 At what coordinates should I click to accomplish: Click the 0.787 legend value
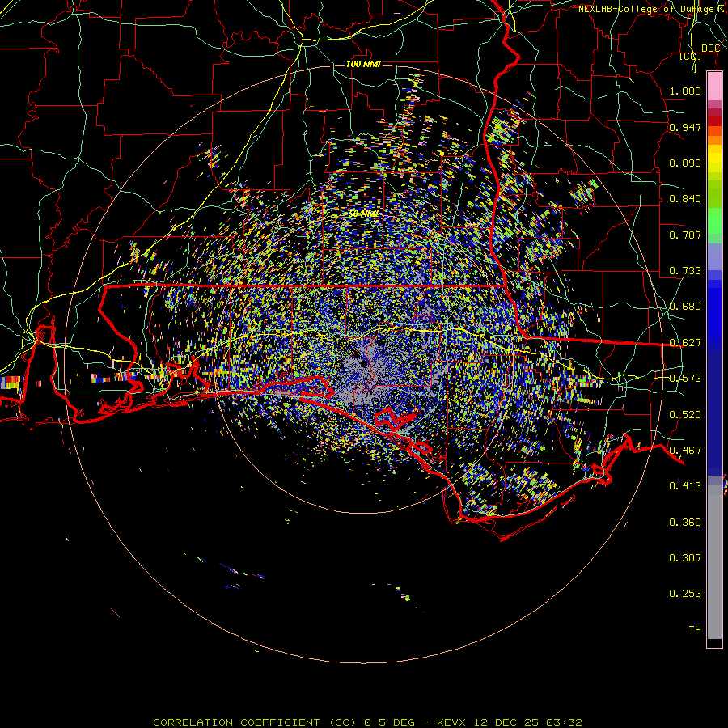[x=685, y=235]
